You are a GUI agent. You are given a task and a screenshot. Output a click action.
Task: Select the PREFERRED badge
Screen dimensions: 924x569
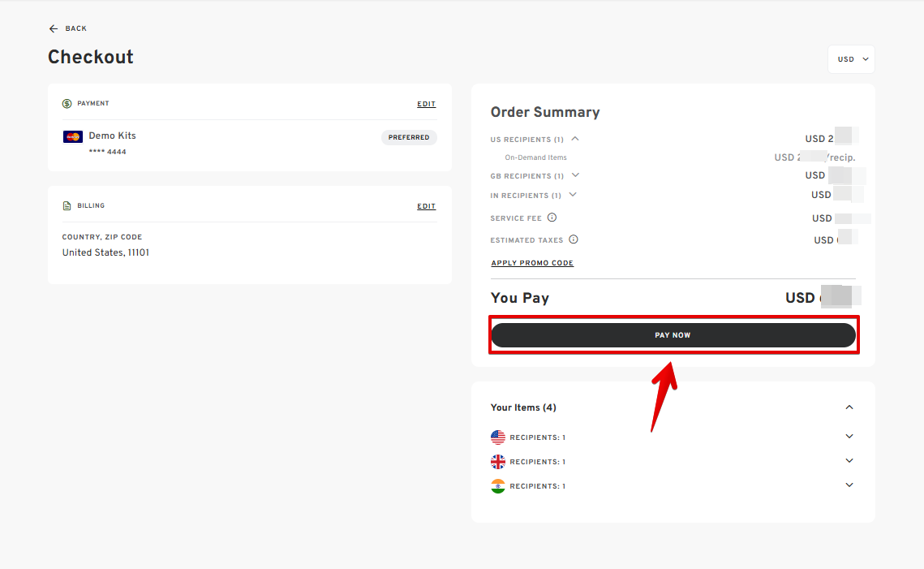[x=409, y=137]
